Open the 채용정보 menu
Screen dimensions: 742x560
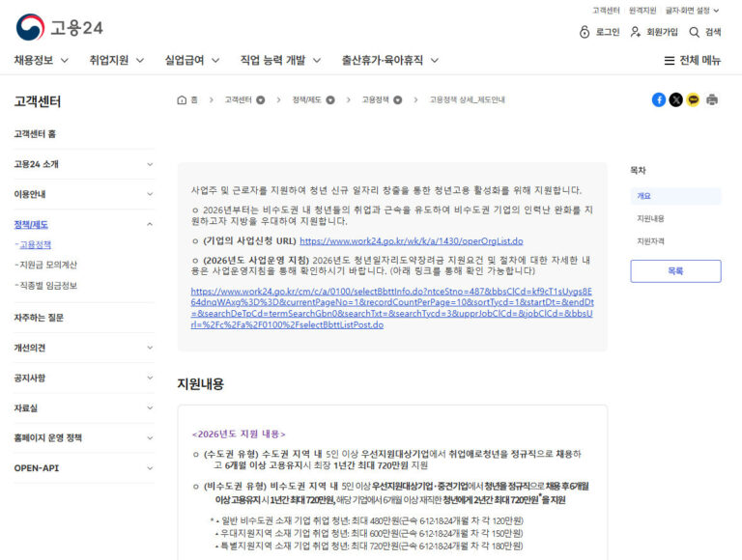[42, 60]
